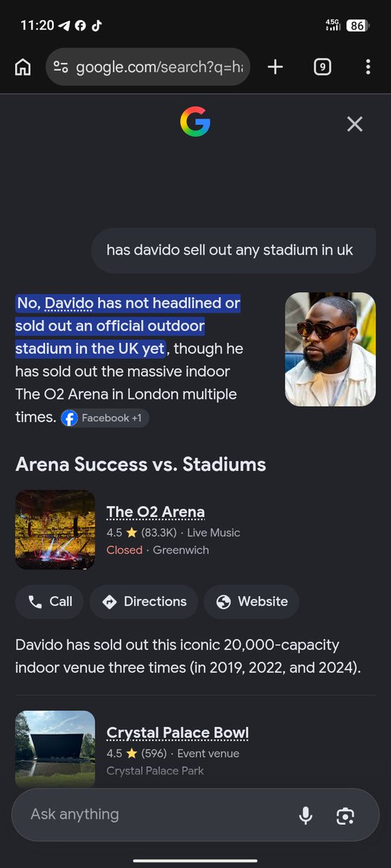The width and height of the screenshot is (391, 868).
Task: Open the tab switcher showing 9 tabs
Action: pos(322,67)
